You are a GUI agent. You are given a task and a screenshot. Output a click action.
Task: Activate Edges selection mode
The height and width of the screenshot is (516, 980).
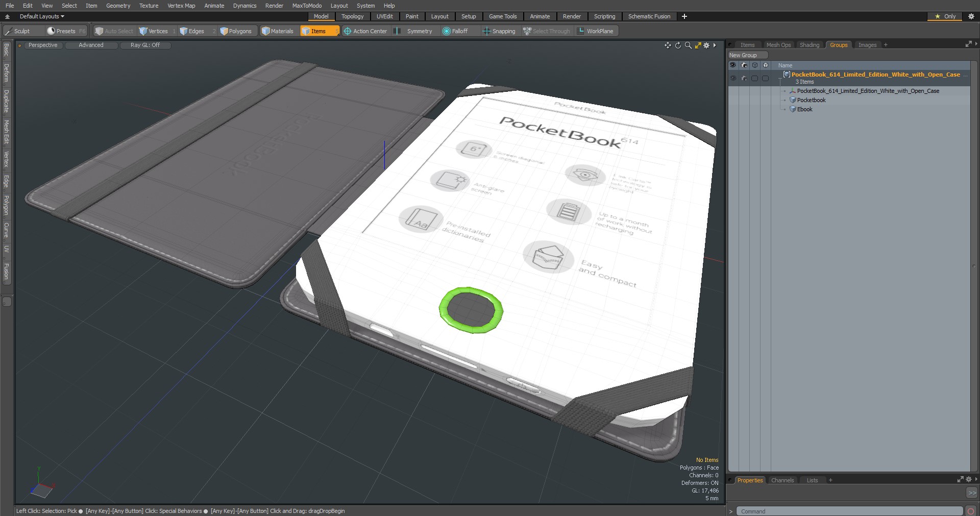pos(192,31)
